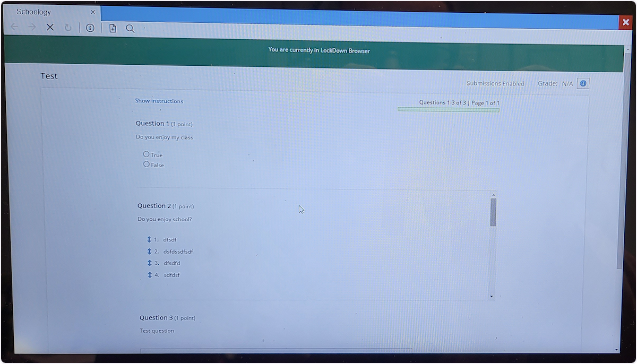Viewport: 637px width, 364px height.
Task: Click the 'Question 1' heading
Action: click(x=152, y=124)
